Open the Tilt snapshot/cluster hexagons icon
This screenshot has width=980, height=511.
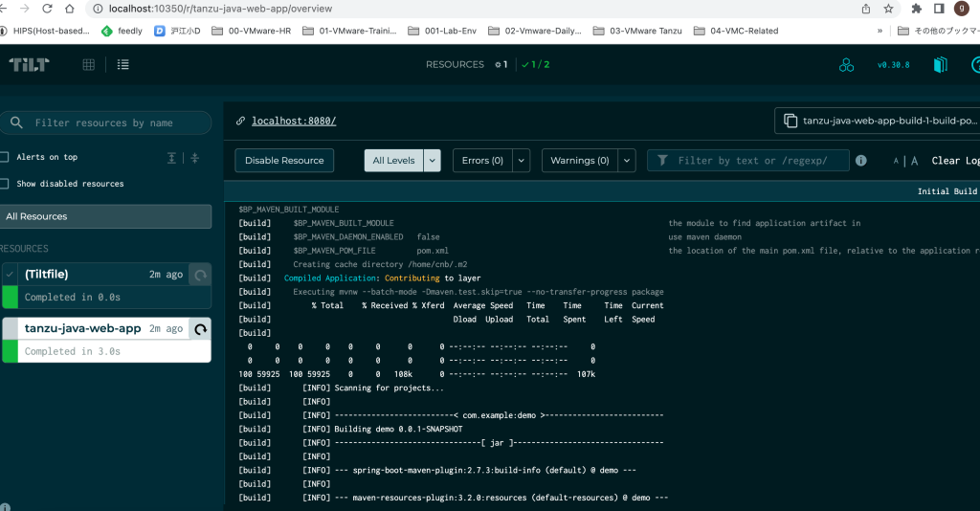click(846, 65)
